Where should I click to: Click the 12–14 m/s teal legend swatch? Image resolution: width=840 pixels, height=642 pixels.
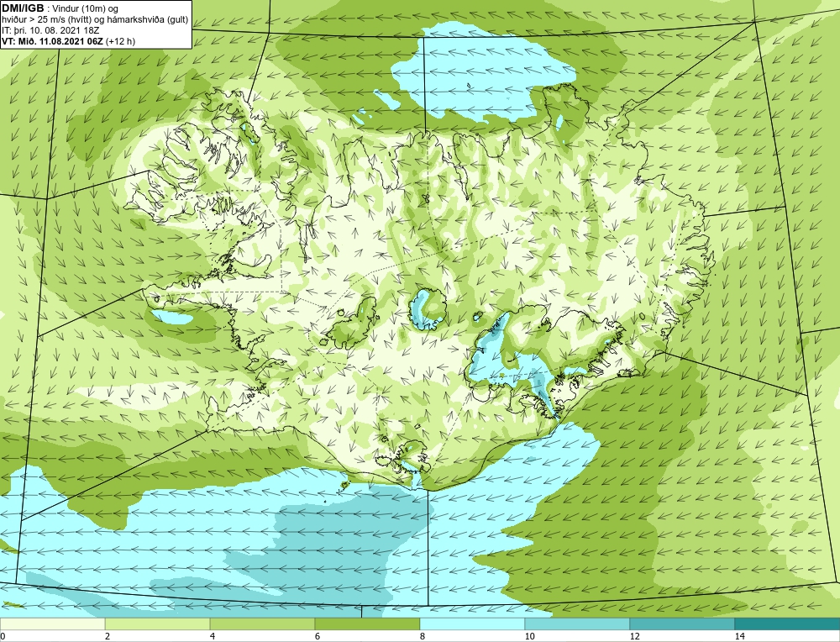(x=682, y=624)
